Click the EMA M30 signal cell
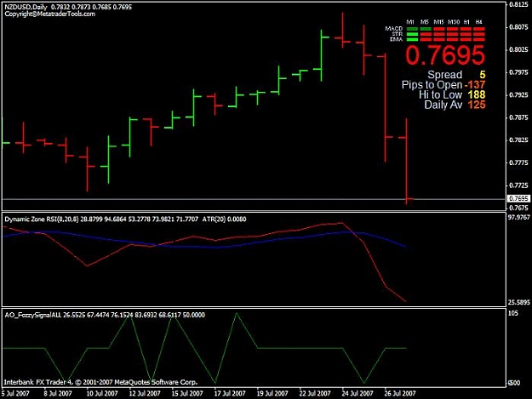Image resolution: width=532 pixels, height=399 pixels. [452, 40]
